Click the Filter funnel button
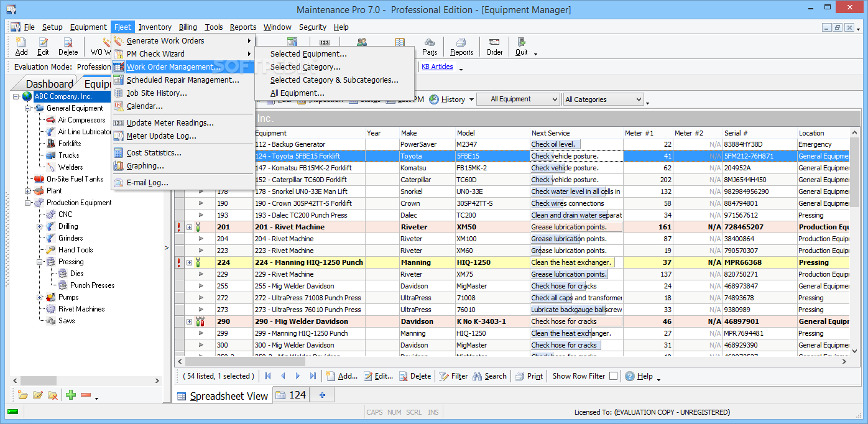The image size is (868, 424). tap(453, 376)
